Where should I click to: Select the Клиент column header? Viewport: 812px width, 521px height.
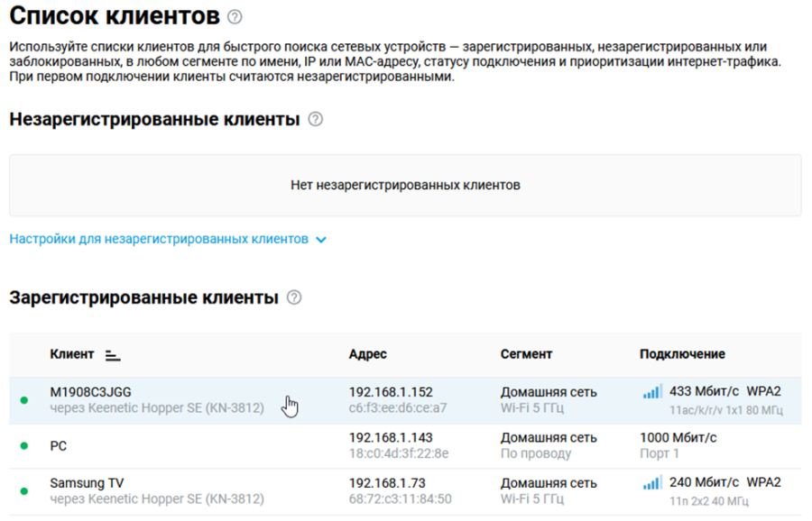[72, 354]
